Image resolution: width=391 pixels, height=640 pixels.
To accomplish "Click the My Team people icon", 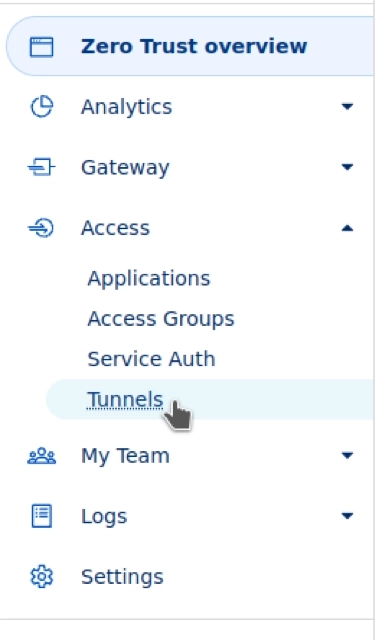I will [x=42, y=456].
